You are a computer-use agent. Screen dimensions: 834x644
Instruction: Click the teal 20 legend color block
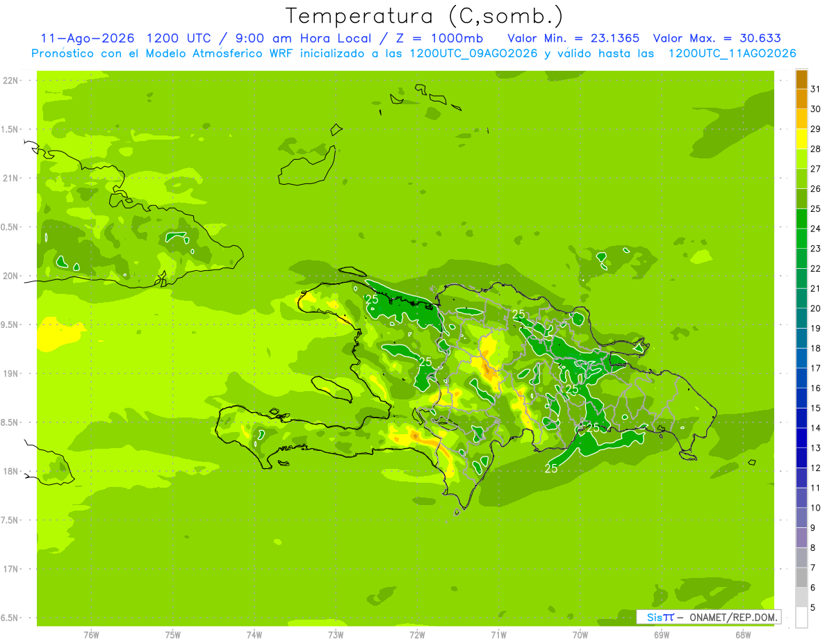coord(801,299)
